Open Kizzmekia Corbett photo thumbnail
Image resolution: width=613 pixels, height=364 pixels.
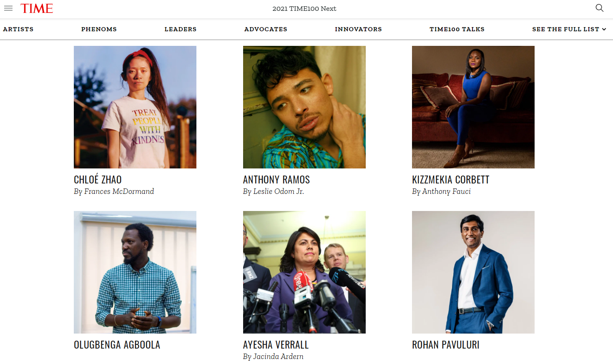point(473,107)
